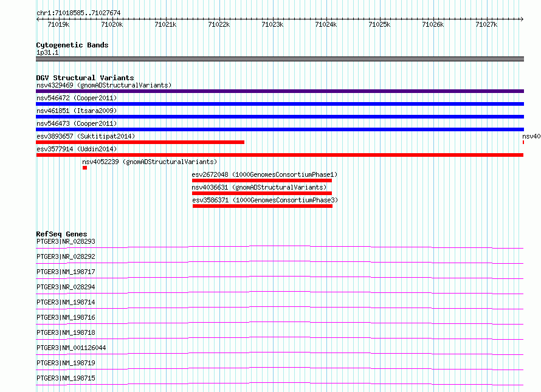Open the PTGER3|NM_198719 transcript label
Viewport: 541px width, 392px height.
click(x=66, y=363)
